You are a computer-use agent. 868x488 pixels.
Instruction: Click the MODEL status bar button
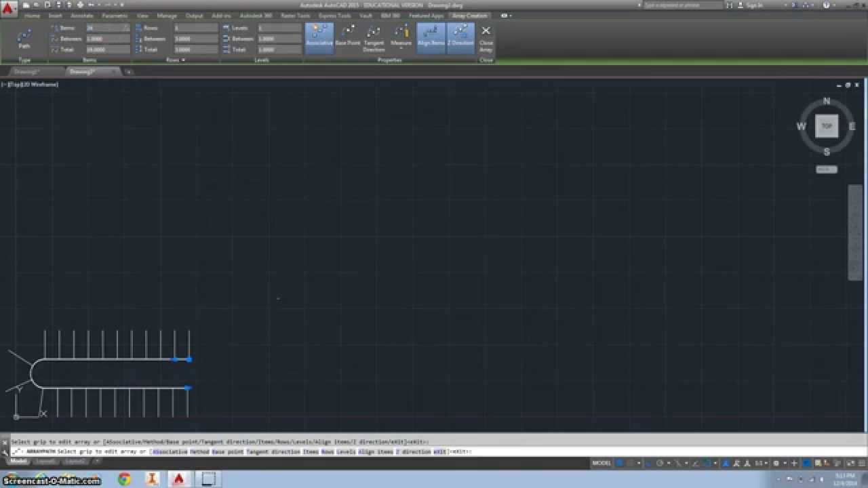(x=601, y=463)
